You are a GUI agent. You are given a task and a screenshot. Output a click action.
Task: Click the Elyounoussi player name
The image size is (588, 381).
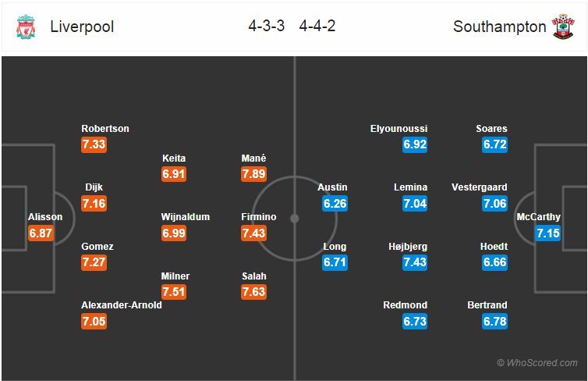tap(398, 129)
